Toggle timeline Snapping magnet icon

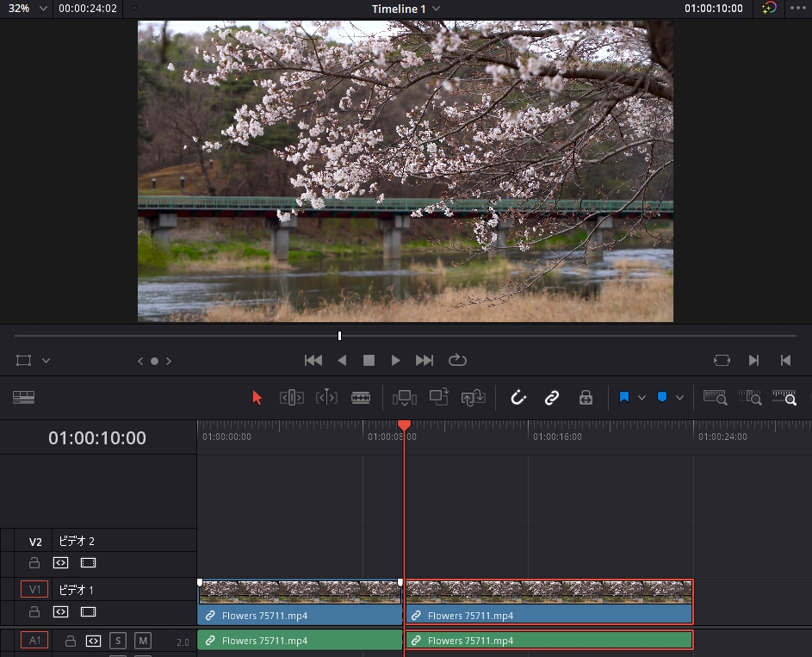[x=518, y=398]
